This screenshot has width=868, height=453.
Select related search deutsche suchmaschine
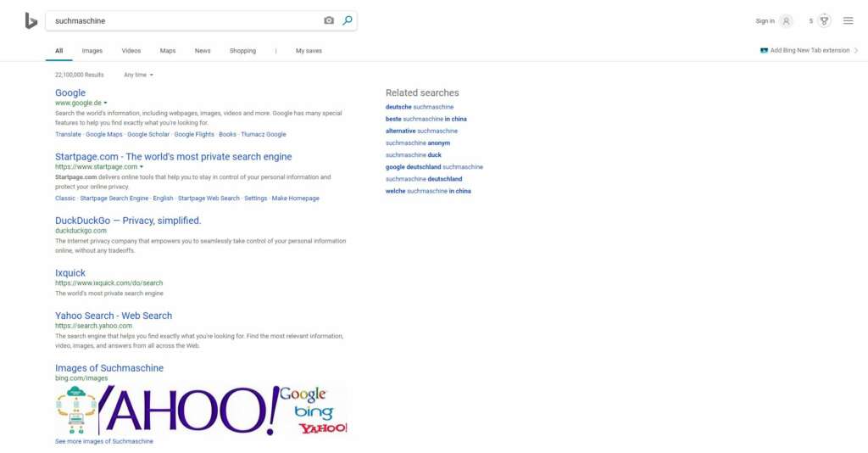tap(420, 107)
